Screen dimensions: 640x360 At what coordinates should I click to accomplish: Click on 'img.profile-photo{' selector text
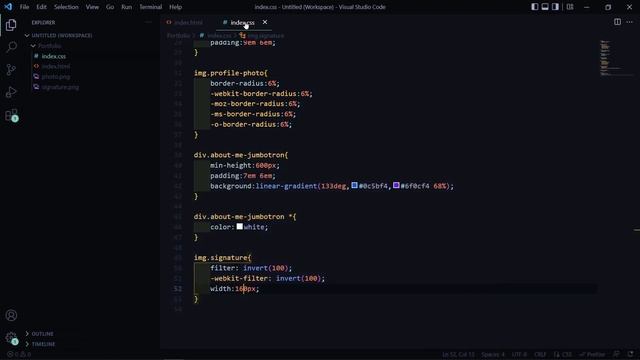231,73
